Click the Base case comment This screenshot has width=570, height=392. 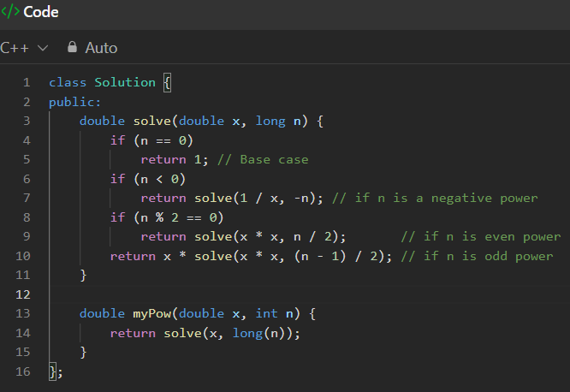tap(263, 160)
